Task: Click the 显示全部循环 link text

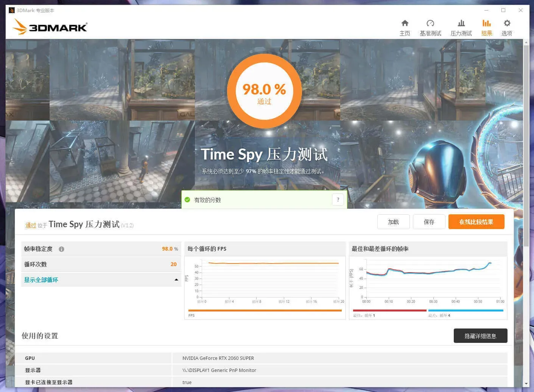Action: coord(41,280)
